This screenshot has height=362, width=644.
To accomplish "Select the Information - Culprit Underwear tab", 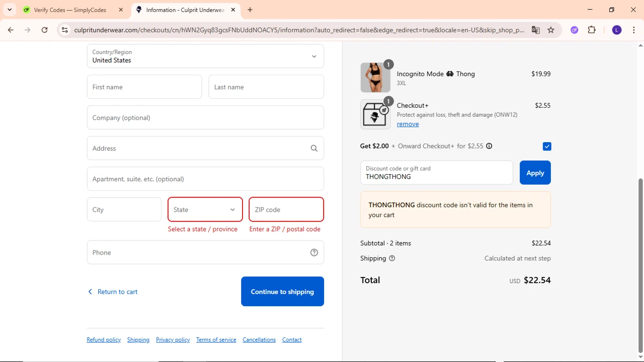I will 185,10.
